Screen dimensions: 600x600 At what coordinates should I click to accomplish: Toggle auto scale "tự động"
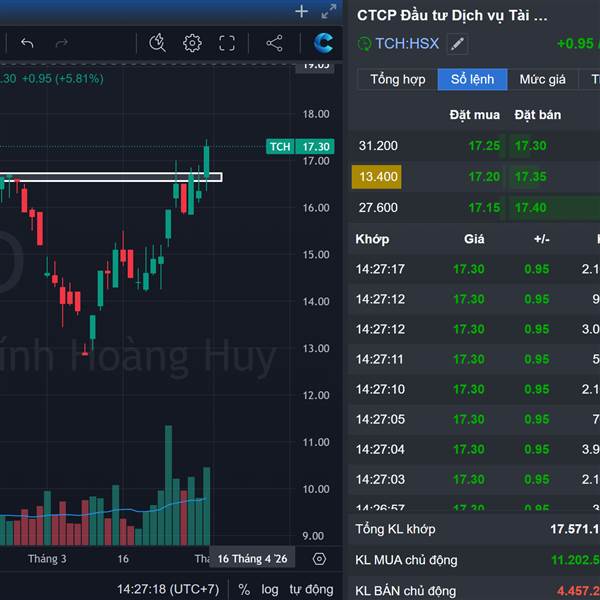click(x=311, y=590)
